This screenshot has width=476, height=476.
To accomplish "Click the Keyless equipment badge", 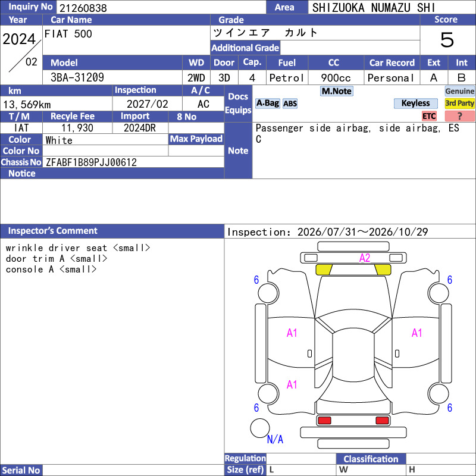I will [x=415, y=104].
